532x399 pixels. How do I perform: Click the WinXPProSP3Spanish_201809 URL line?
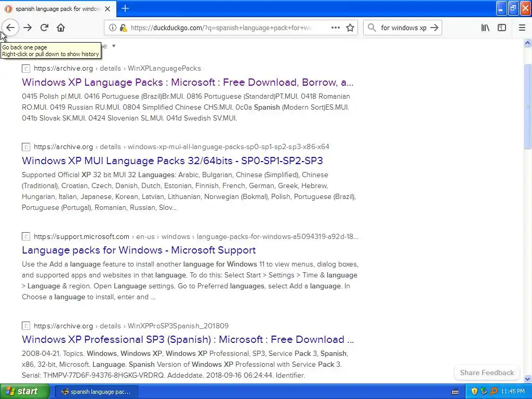coord(131,326)
